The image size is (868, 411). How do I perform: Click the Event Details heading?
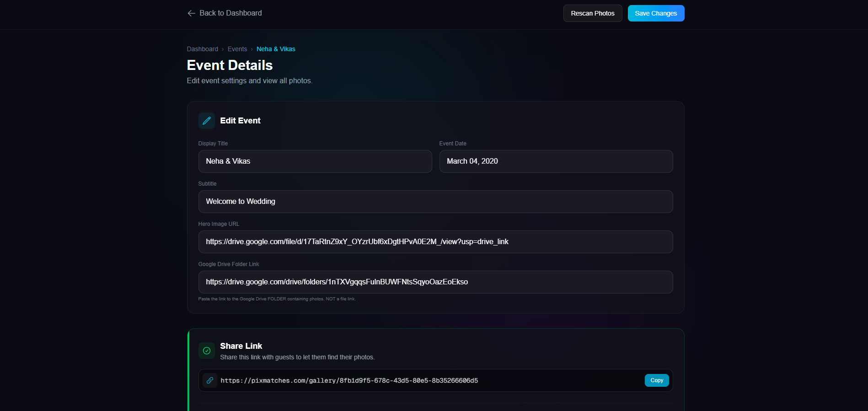pyautogui.click(x=230, y=65)
